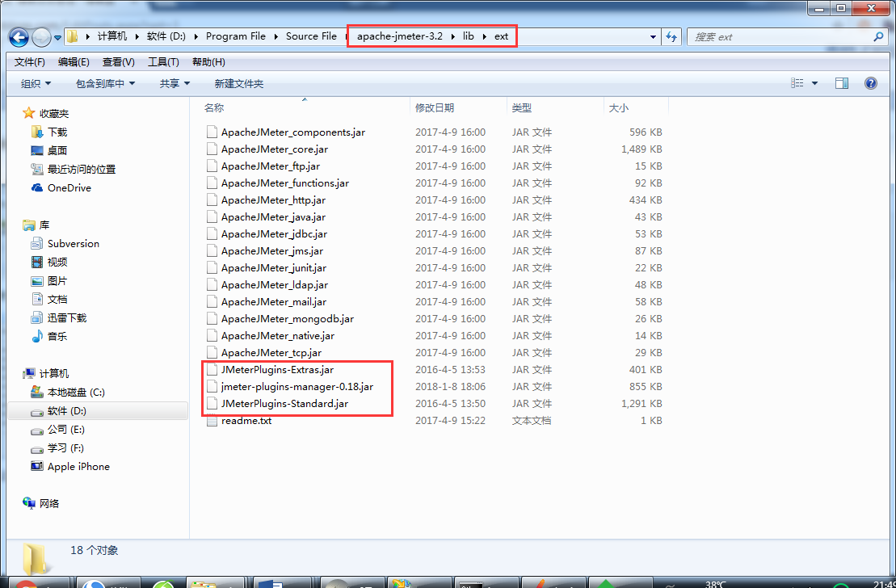The width and height of the screenshot is (896, 588).
Task: Click the folder icon at the address bar start
Action: (72, 36)
